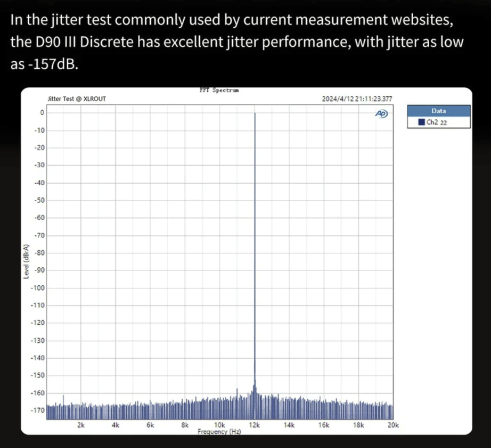Click the -100 level tick label
Viewport: 491px width, 448px height.
(x=38, y=288)
